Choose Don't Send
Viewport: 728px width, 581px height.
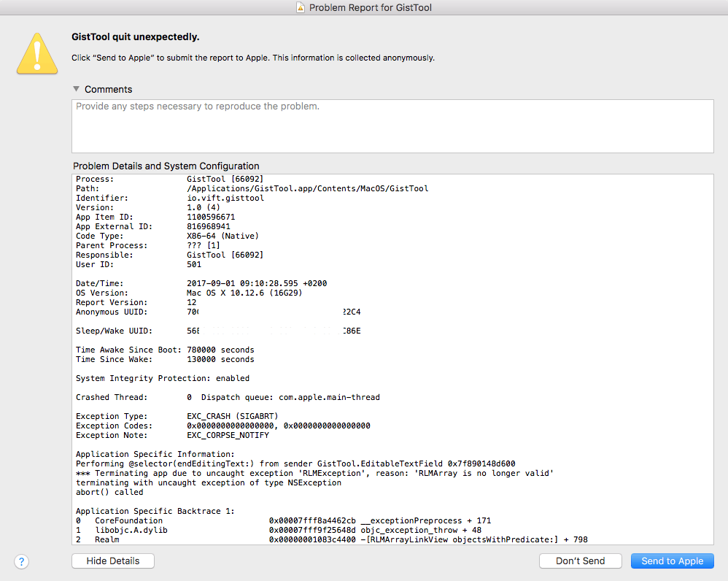tap(581, 561)
